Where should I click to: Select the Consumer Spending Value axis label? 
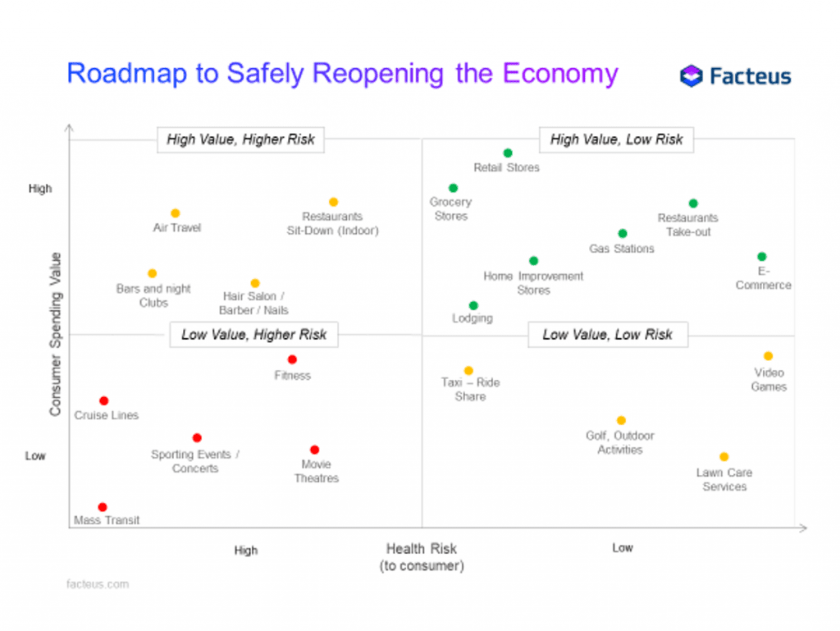tap(56, 333)
